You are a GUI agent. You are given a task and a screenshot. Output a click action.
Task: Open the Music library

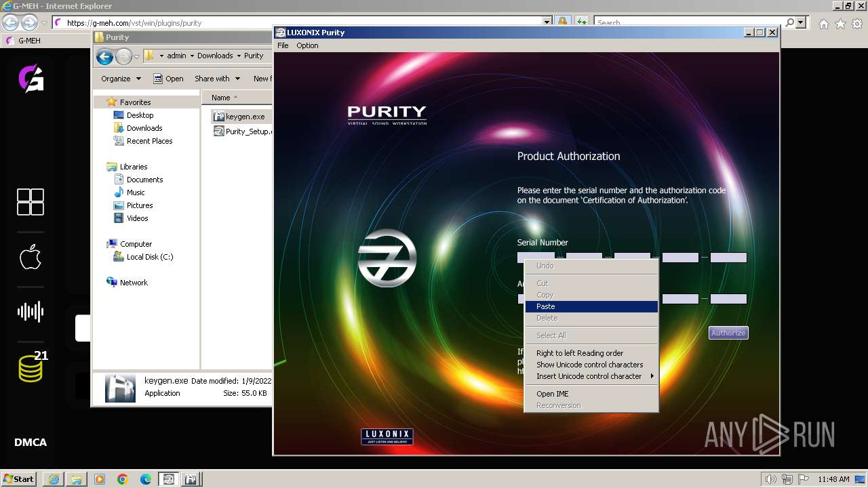137,192
